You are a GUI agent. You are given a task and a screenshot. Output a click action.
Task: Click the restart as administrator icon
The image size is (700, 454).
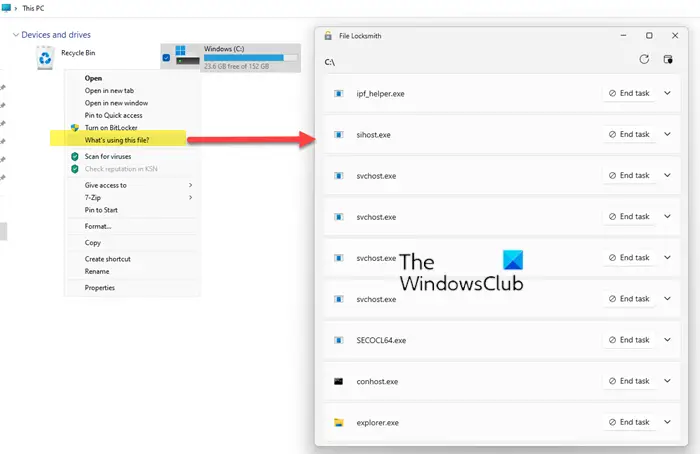668,59
